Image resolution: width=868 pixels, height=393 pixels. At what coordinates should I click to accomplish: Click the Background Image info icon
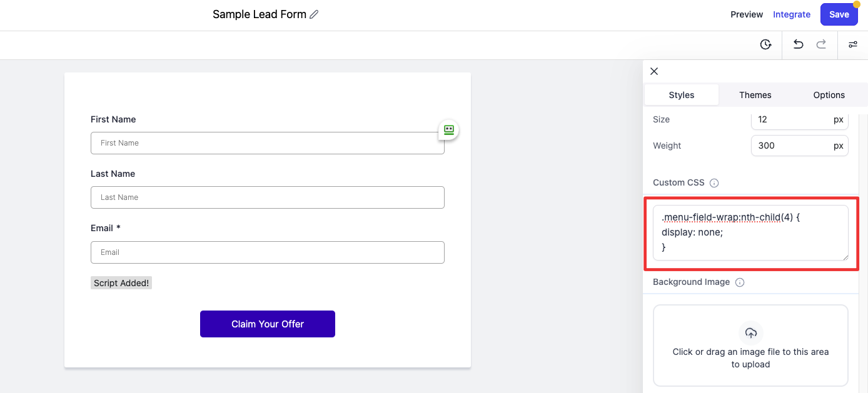(x=740, y=282)
